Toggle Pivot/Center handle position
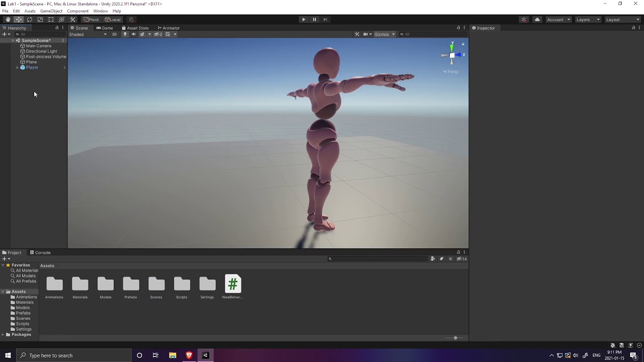 pyautogui.click(x=91, y=20)
